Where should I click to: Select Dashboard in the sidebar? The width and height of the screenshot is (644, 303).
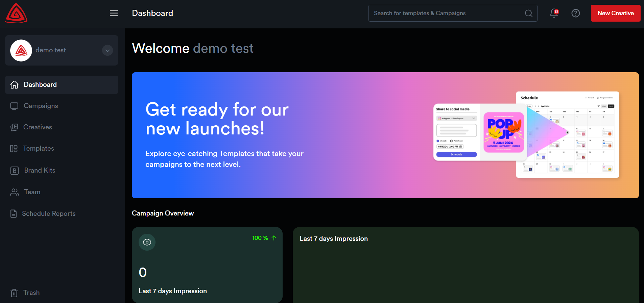click(40, 85)
